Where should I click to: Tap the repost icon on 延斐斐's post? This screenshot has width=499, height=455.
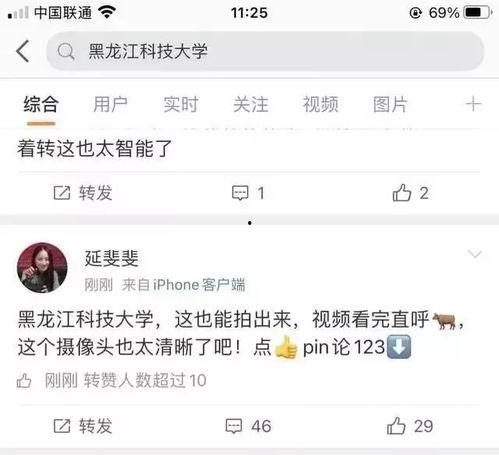coord(62,426)
